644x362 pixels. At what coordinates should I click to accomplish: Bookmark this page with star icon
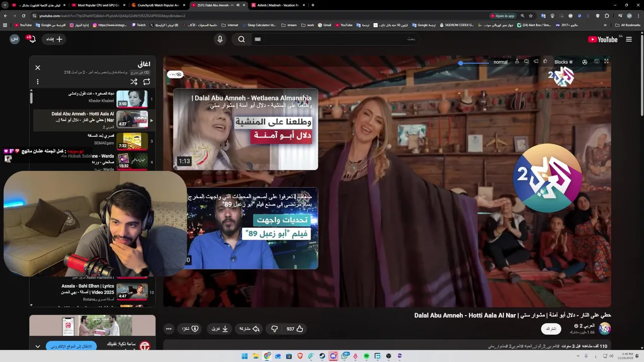(x=530, y=16)
